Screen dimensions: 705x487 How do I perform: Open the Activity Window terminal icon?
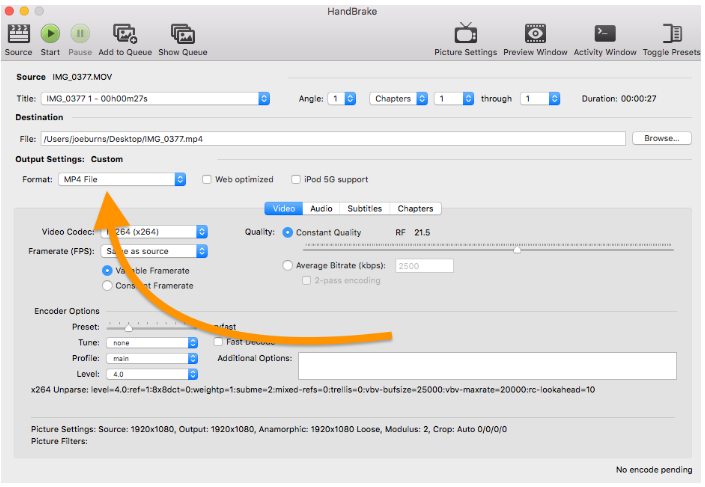coord(605,34)
